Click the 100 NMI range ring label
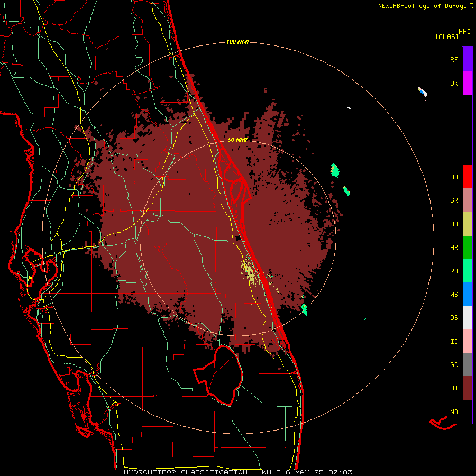This screenshot has width=476, height=476. (237, 42)
